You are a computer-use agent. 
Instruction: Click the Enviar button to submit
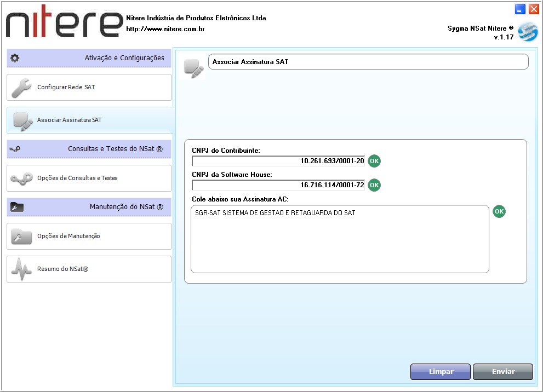(503, 372)
